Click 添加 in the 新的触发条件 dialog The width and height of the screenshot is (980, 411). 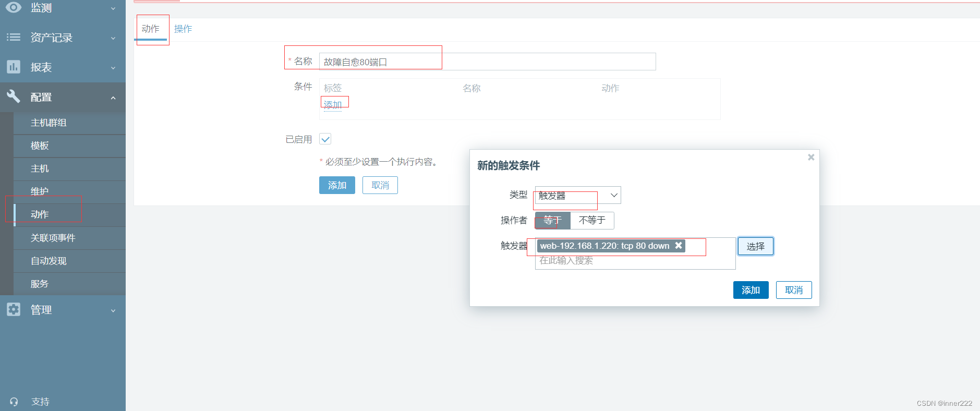click(x=751, y=290)
